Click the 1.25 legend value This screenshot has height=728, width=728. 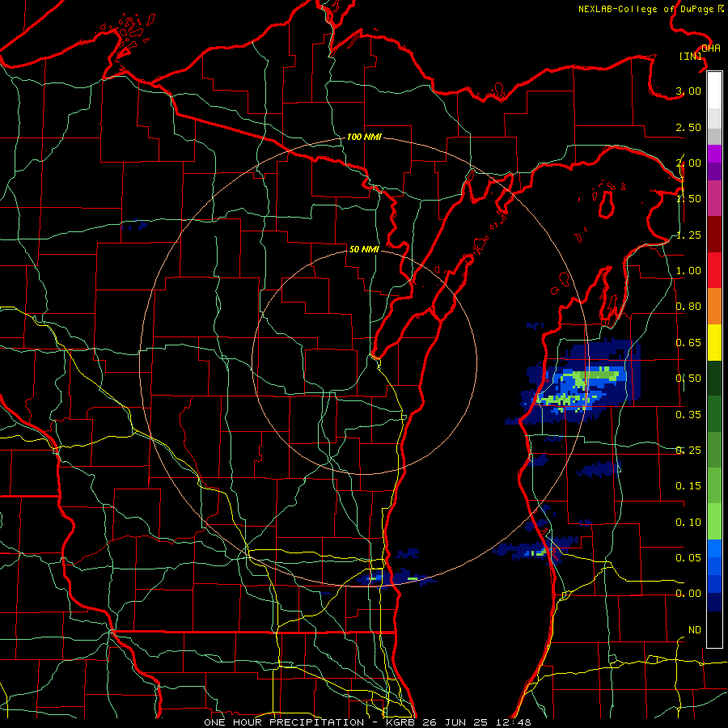pos(688,235)
